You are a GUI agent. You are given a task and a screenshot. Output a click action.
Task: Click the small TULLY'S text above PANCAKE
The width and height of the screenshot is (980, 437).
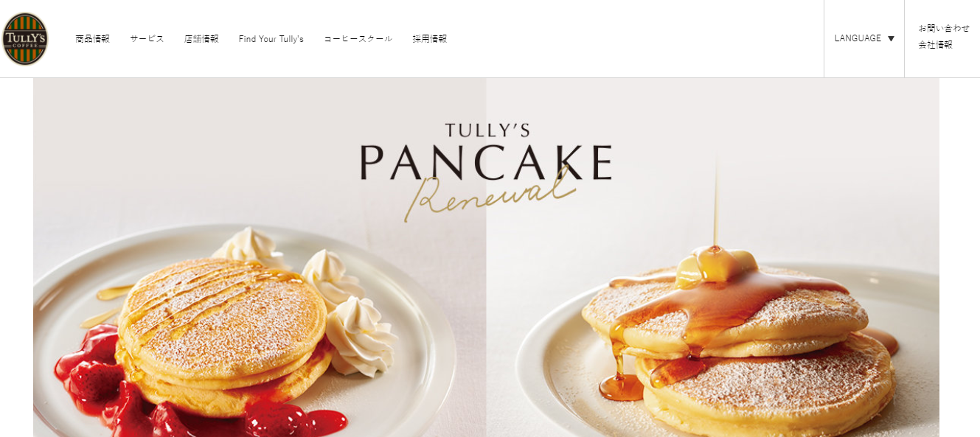pos(487,130)
